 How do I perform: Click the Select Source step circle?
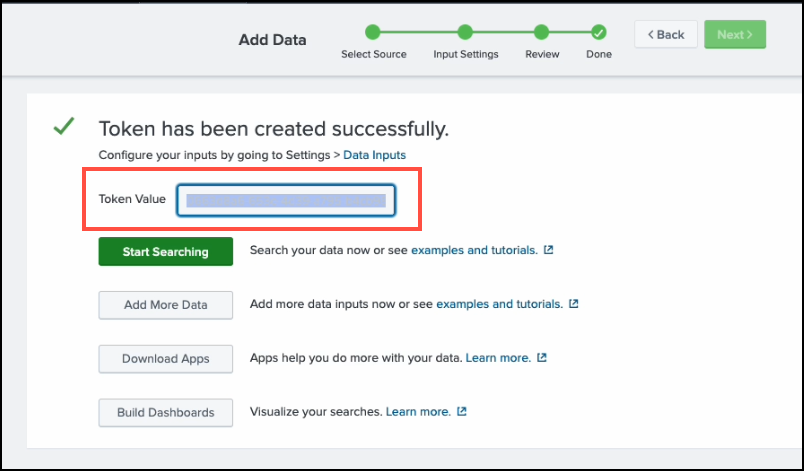click(373, 32)
